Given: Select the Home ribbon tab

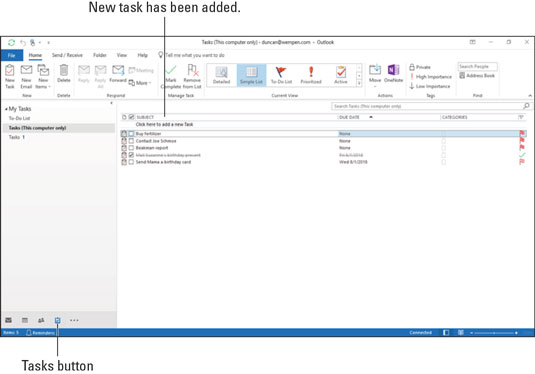Looking at the screenshot, I should tap(35, 55).
